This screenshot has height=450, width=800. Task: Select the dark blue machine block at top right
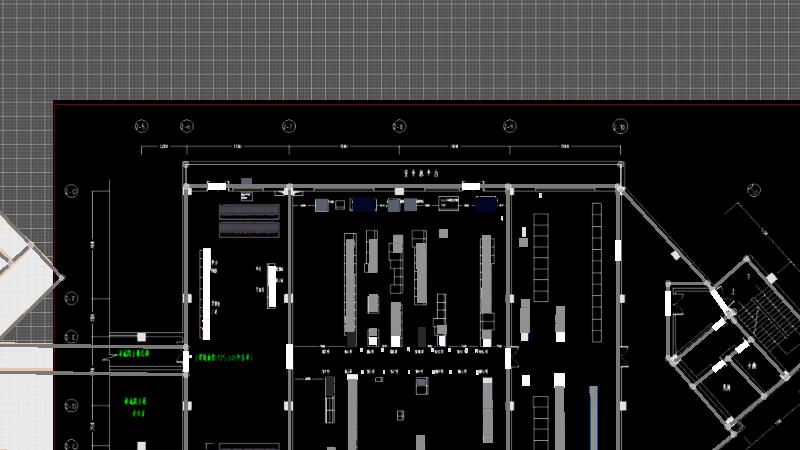pos(486,204)
